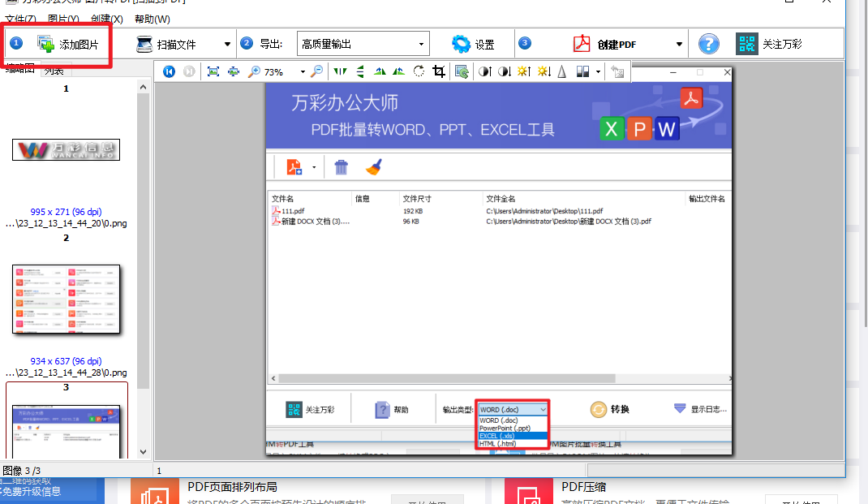Click the add PDF file icon

pos(294,166)
